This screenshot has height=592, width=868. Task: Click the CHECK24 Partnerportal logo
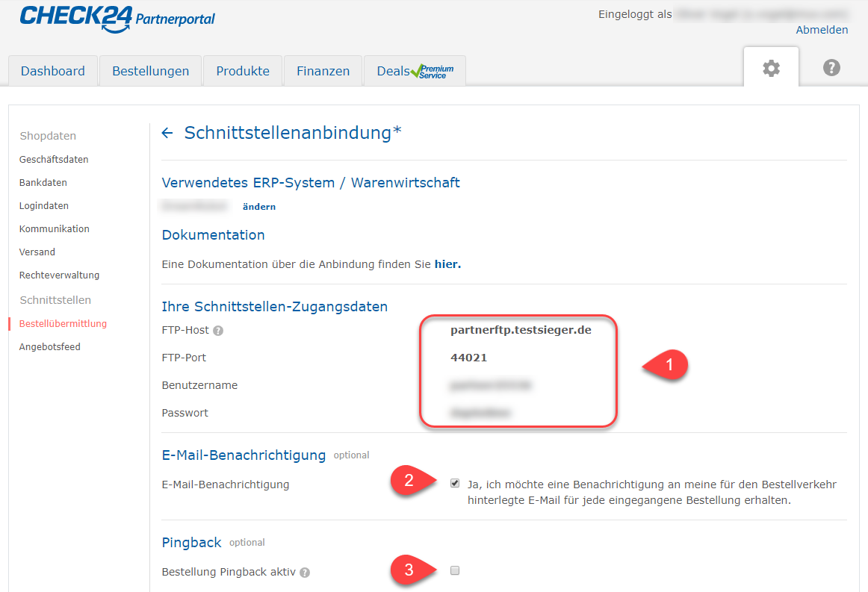[117, 19]
